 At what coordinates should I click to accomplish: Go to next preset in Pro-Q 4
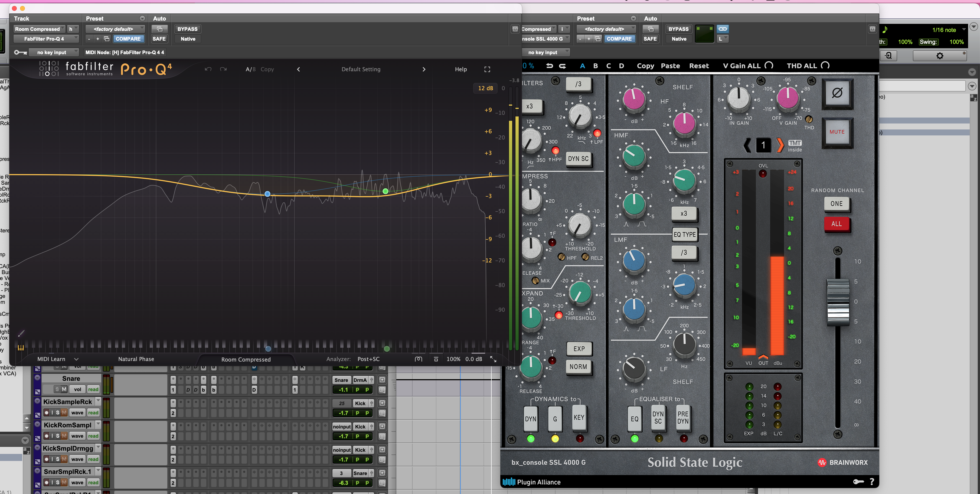click(x=424, y=69)
